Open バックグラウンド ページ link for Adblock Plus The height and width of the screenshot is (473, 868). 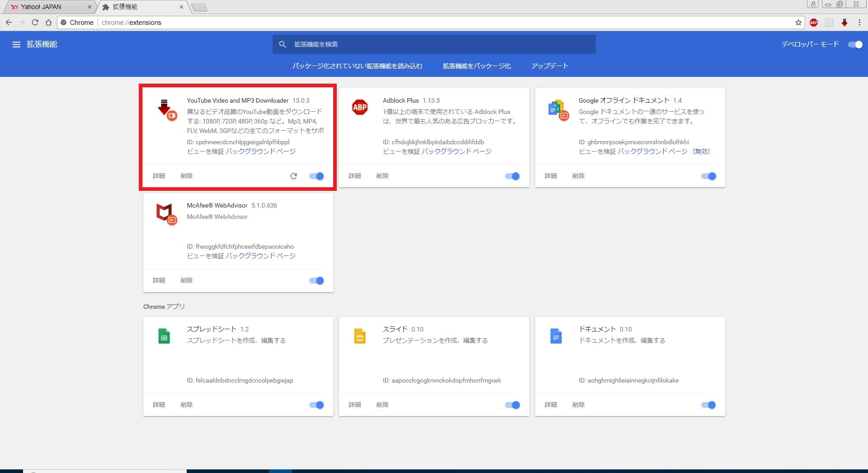(x=457, y=151)
